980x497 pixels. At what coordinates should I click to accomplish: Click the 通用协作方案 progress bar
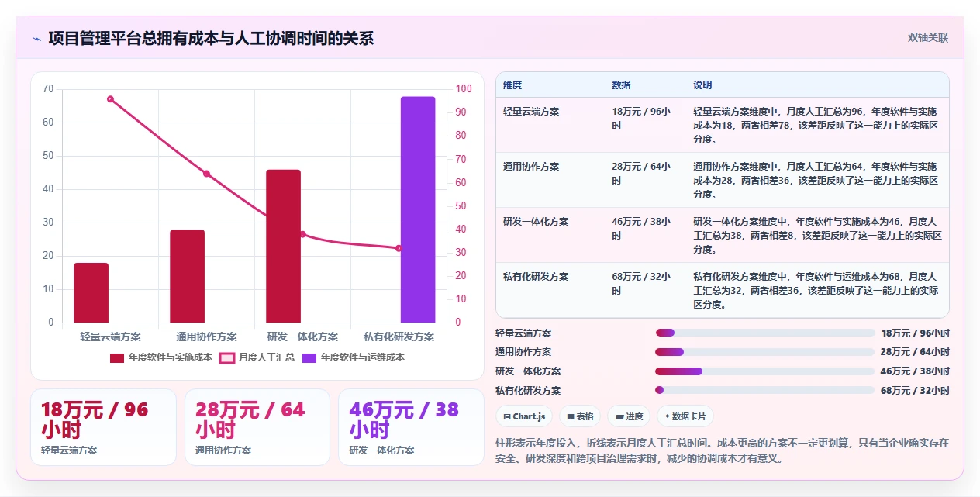pyautogui.click(x=765, y=352)
